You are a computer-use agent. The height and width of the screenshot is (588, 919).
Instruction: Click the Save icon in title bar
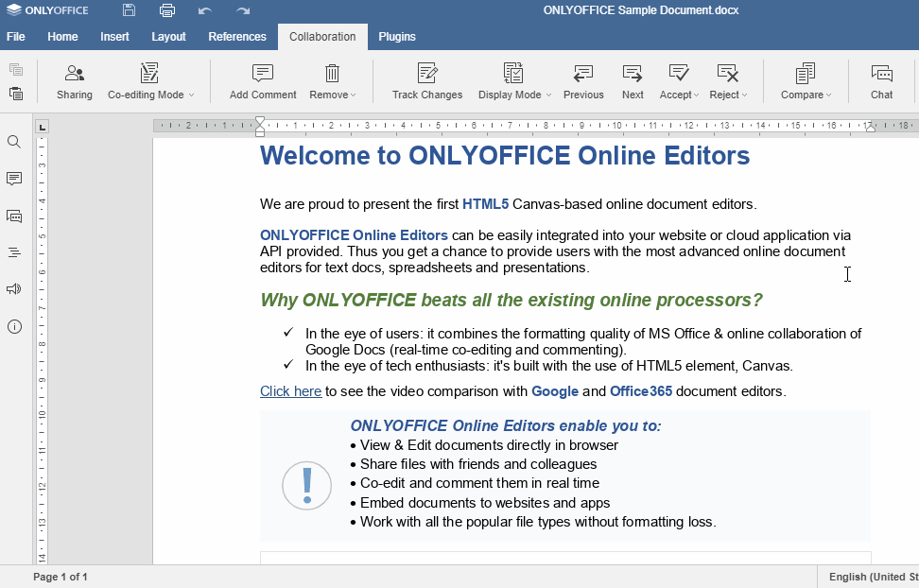[129, 10]
